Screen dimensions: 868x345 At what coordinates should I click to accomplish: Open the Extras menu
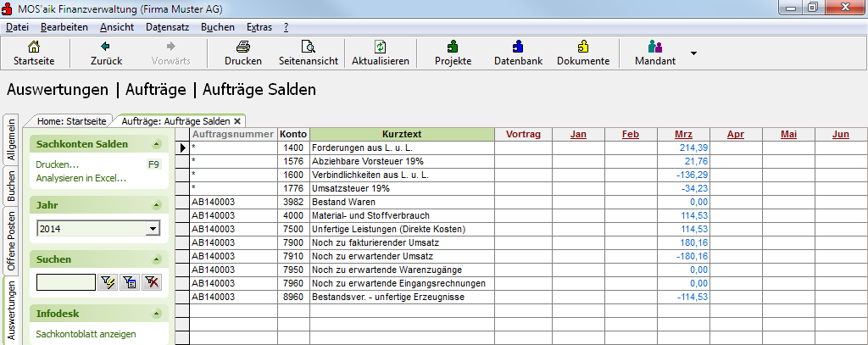pos(259,27)
